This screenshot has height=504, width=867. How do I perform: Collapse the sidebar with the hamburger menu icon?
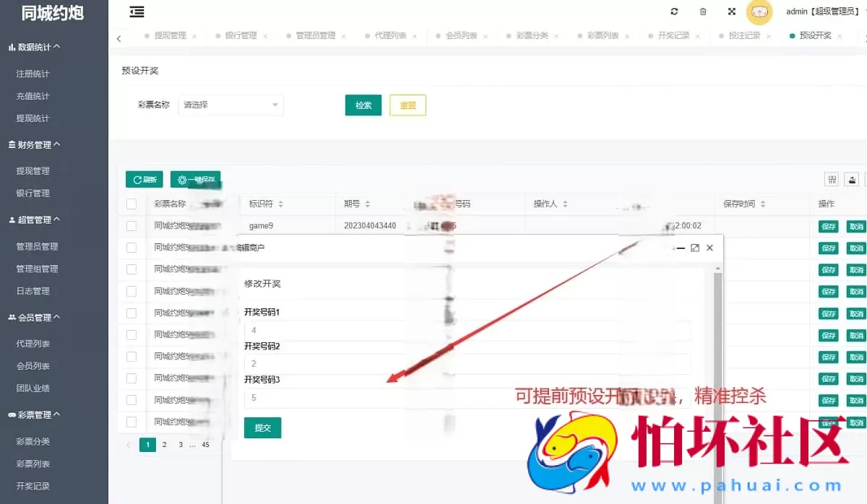pyautogui.click(x=137, y=12)
